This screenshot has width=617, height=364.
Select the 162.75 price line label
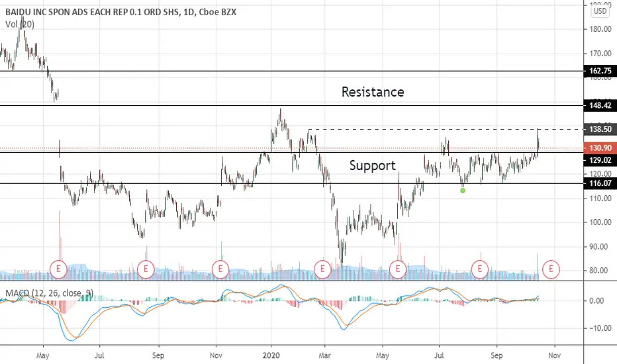[600, 71]
